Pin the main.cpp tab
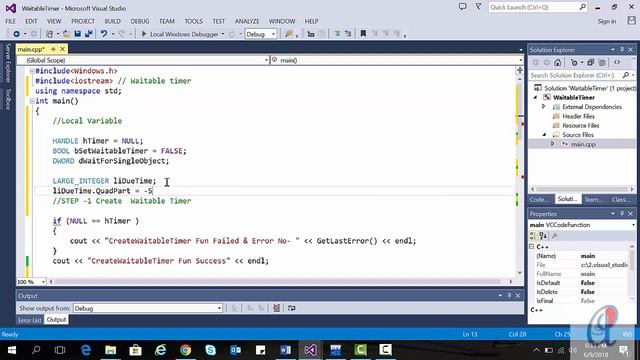Viewport: 640px width, 360px height. (x=53, y=49)
